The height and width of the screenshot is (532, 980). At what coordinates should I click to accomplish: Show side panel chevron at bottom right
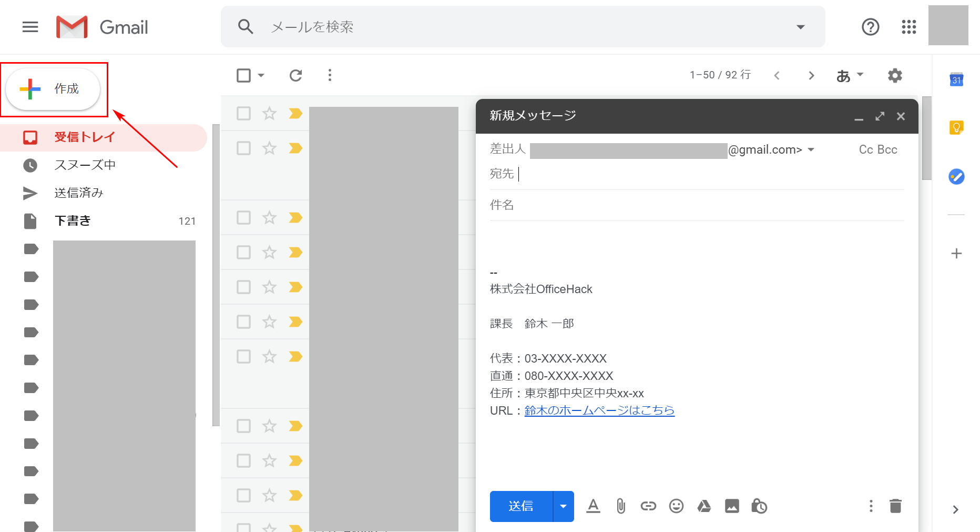pyautogui.click(x=956, y=509)
